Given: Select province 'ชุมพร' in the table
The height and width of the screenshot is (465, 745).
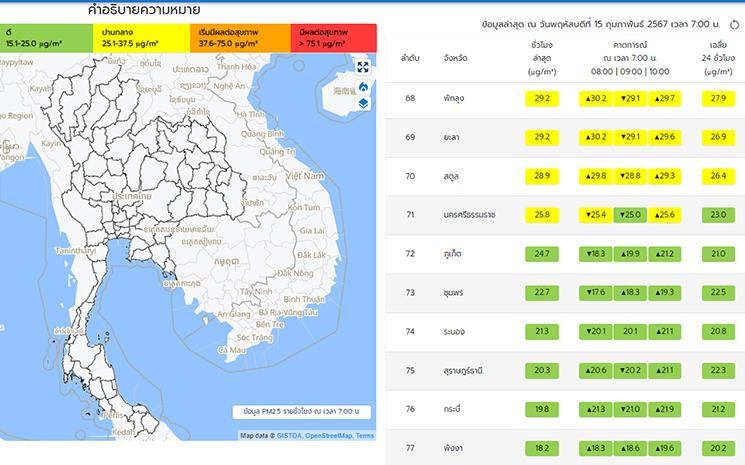Looking at the screenshot, I should click(x=453, y=293).
